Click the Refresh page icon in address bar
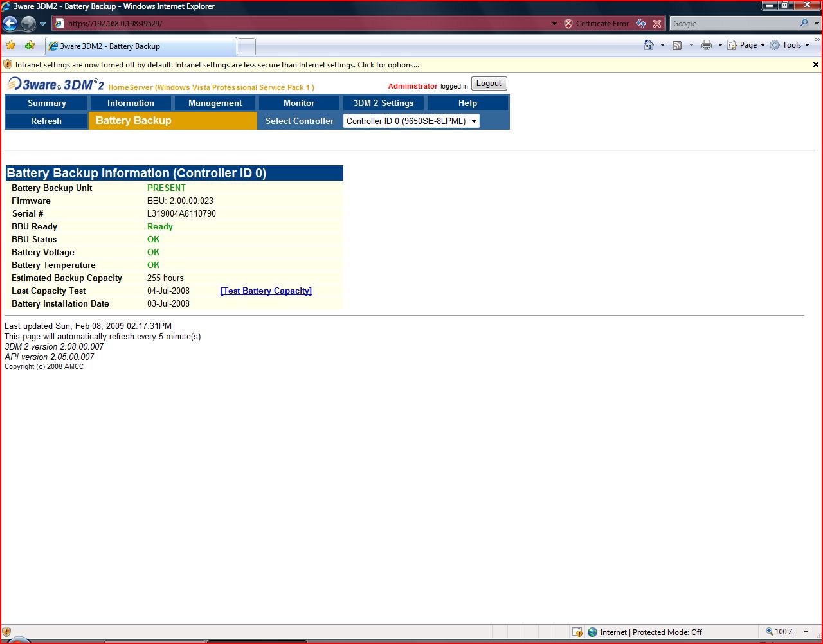The height and width of the screenshot is (644, 823). 641,24
